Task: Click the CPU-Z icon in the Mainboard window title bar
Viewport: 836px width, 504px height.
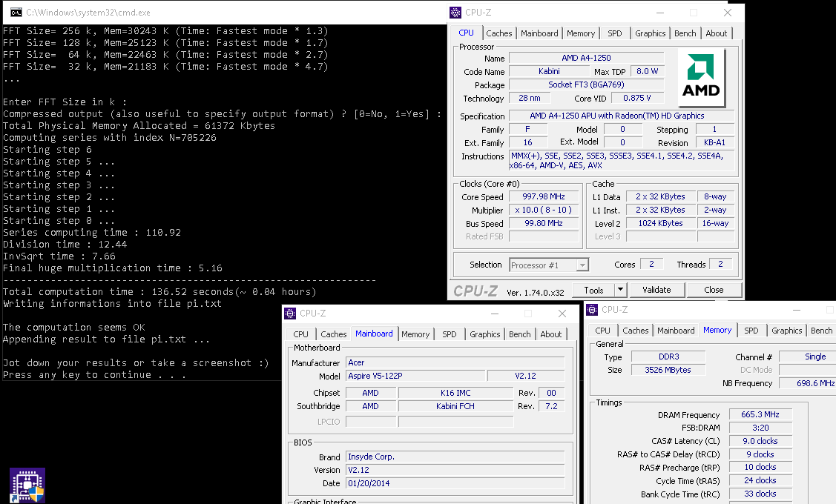Action: [x=290, y=314]
